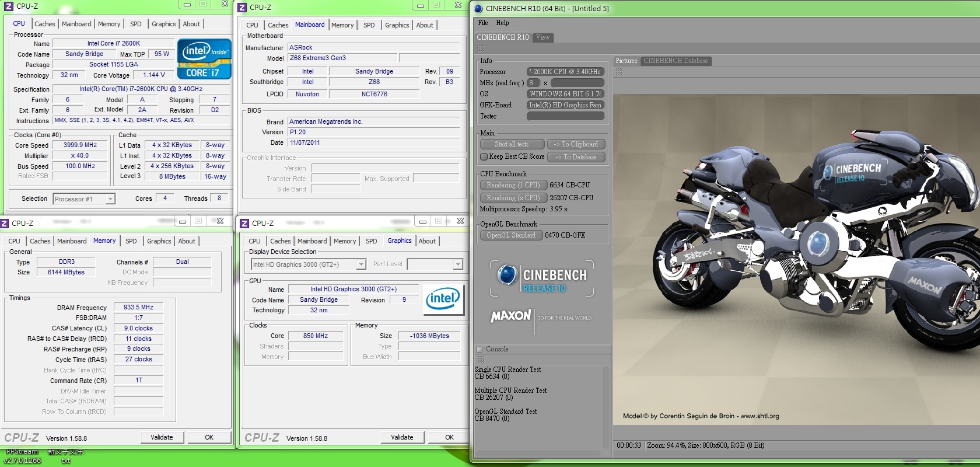Enable Keep Best CB Score checkbox
The image size is (980, 467).
tap(484, 156)
